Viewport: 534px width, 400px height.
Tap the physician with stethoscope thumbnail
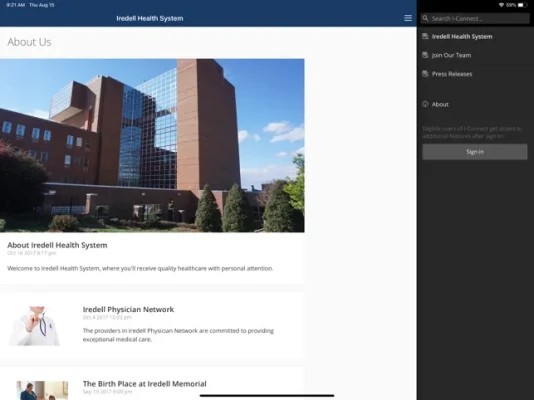click(34, 326)
